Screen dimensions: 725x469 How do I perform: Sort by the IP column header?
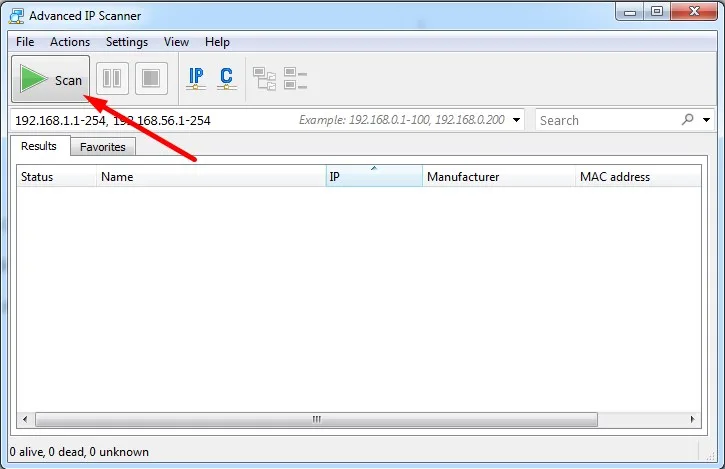tap(374, 177)
